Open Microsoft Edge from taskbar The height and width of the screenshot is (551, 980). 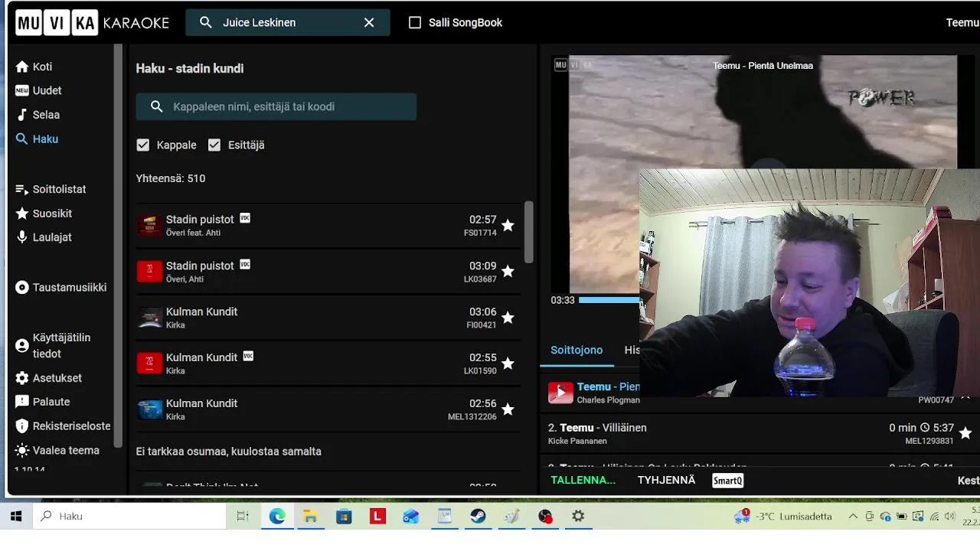277,517
